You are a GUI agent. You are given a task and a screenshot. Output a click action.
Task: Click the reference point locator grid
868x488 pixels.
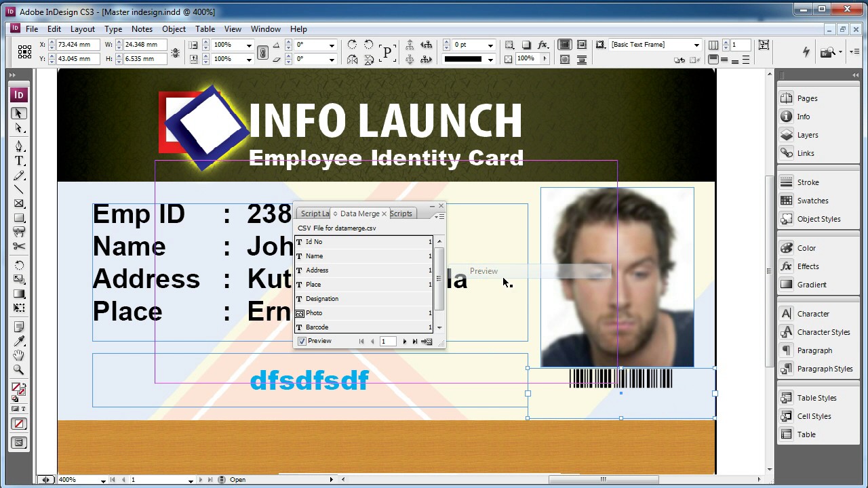click(24, 52)
